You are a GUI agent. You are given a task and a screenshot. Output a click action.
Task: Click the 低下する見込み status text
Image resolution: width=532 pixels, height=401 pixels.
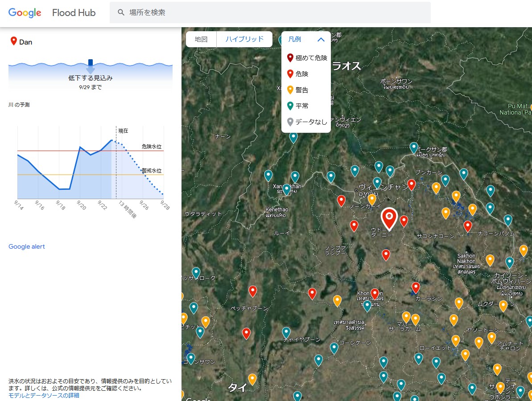click(90, 78)
